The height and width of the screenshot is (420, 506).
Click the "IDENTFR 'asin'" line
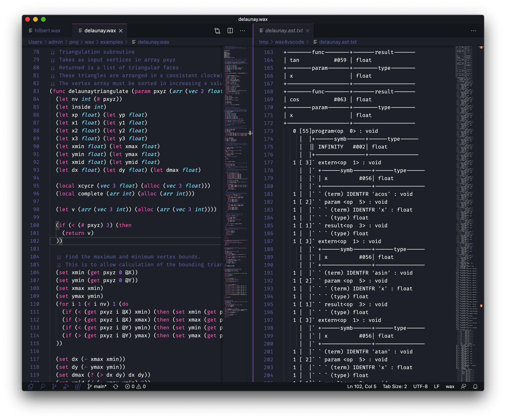pos(353,273)
